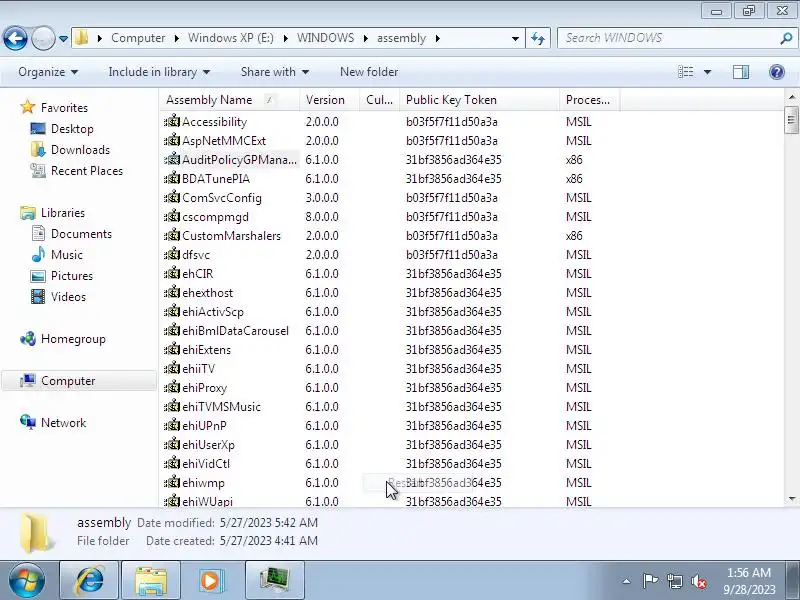Select Network in the navigation pane
Viewport: 800px width, 600px height.
tap(63, 422)
